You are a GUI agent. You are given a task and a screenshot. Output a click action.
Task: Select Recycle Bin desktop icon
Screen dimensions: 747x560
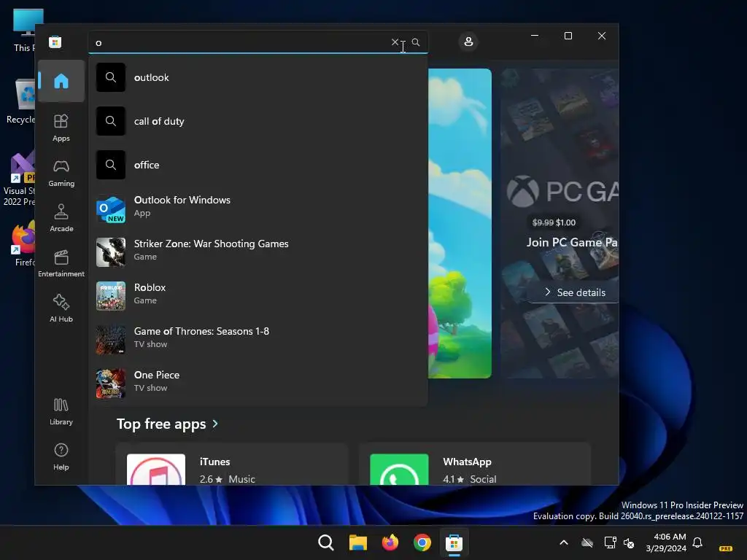point(20,102)
